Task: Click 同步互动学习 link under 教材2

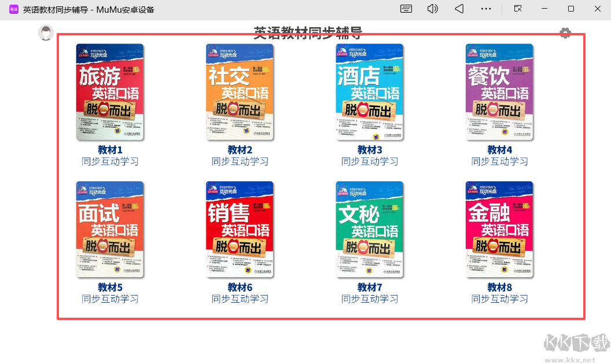Action: coord(240,161)
